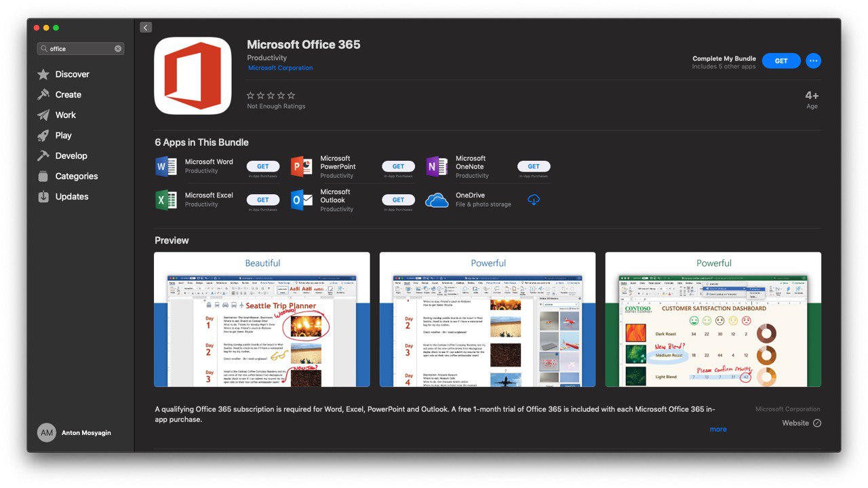868x488 pixels.
Task: Click the star rating row
Action: (271, 96)
